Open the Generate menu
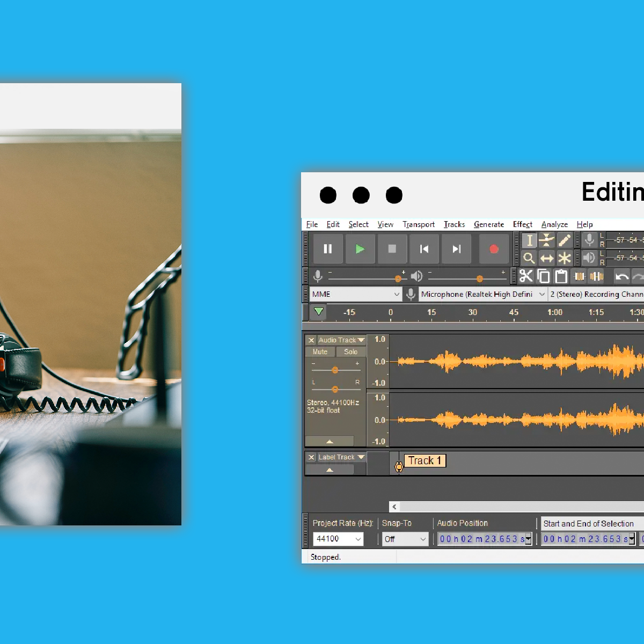This screenshot has width=644, height=644. pyautogui.click(x=489, y=224)
